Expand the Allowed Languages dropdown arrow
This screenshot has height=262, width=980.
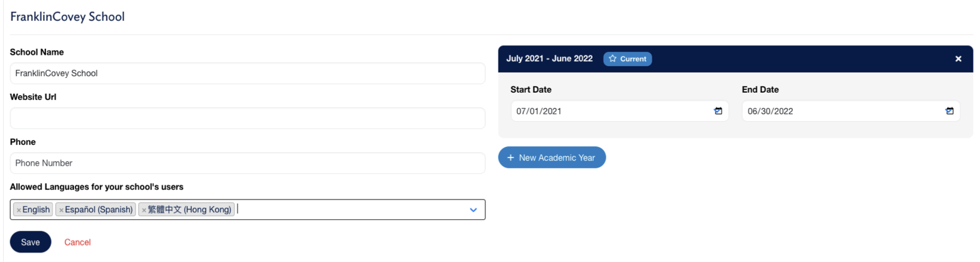pos(473,210)
